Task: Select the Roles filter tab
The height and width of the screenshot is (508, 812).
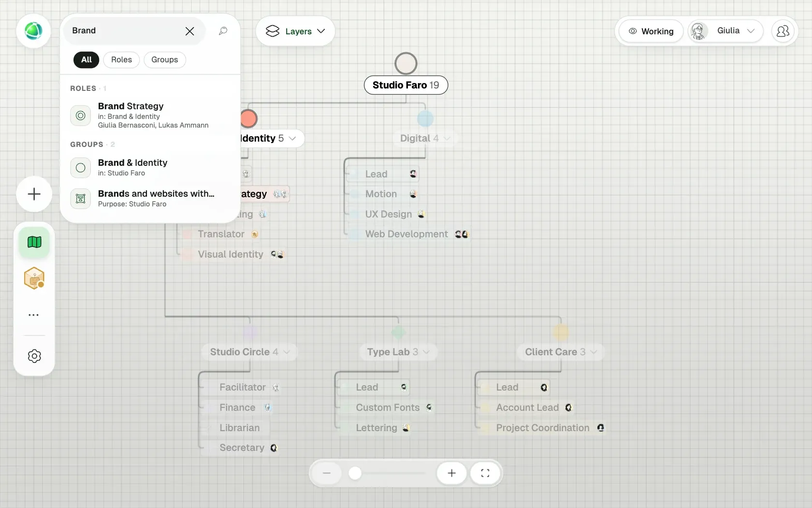Action: [x=121, y=60]
